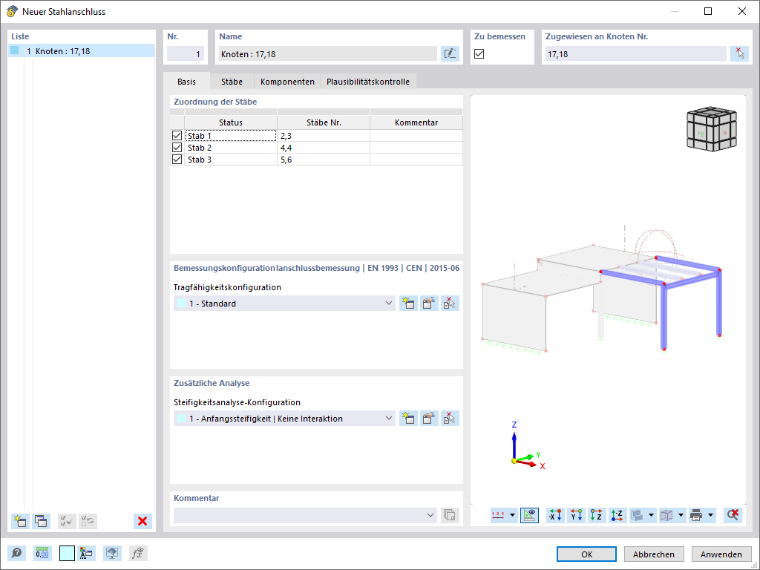This screenshot has width=760, height=570.
Task: Switch to the Basis tab
Action: [187, 81]
